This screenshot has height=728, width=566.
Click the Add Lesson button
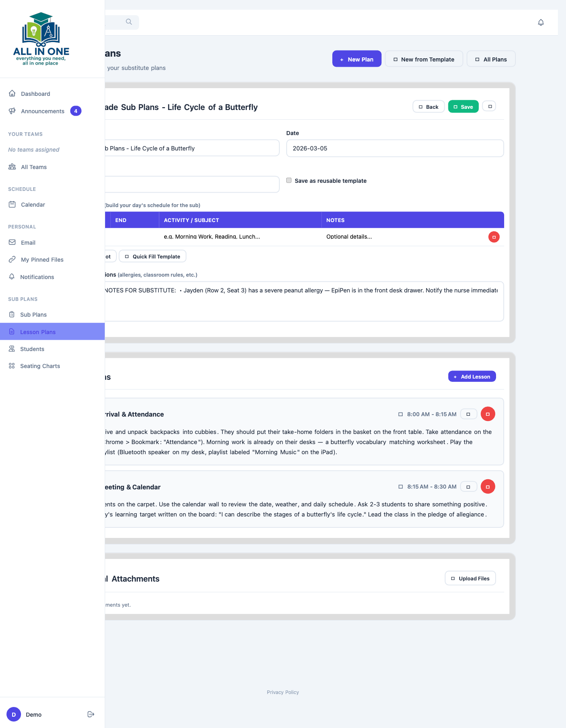point(472,377)
